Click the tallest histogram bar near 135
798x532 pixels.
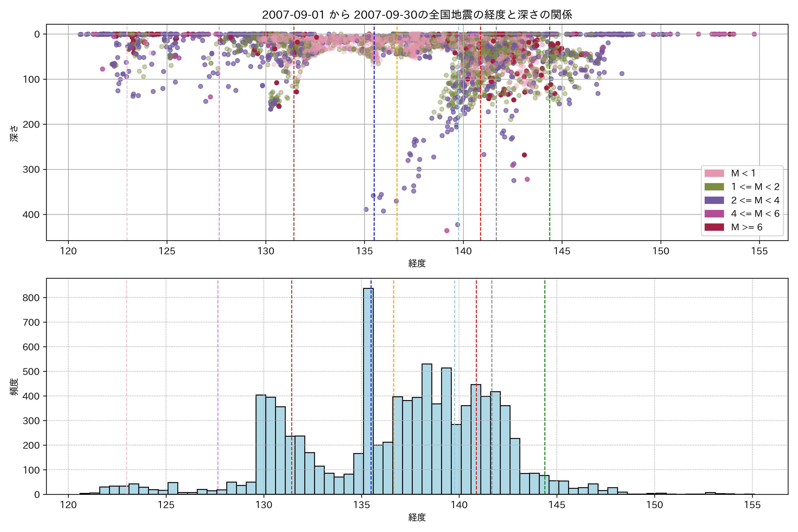click(x=368, y=390)
